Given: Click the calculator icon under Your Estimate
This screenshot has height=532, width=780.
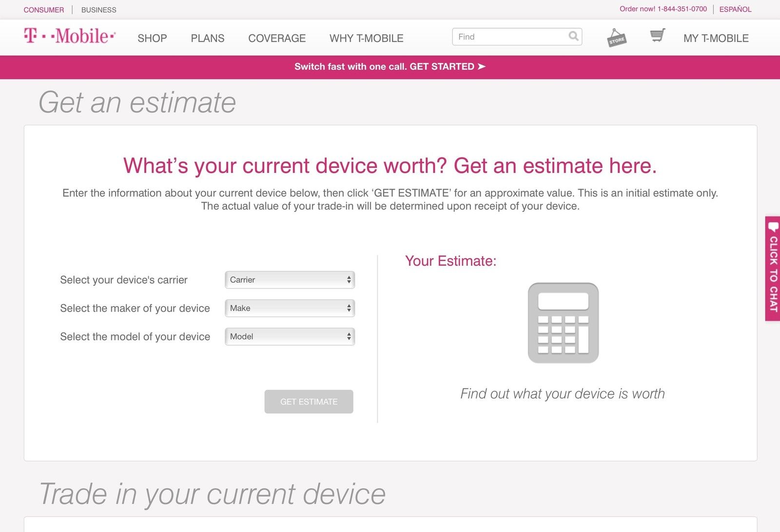Looking at the screenshot, I should pyautogui.click(x=563, y=323).
